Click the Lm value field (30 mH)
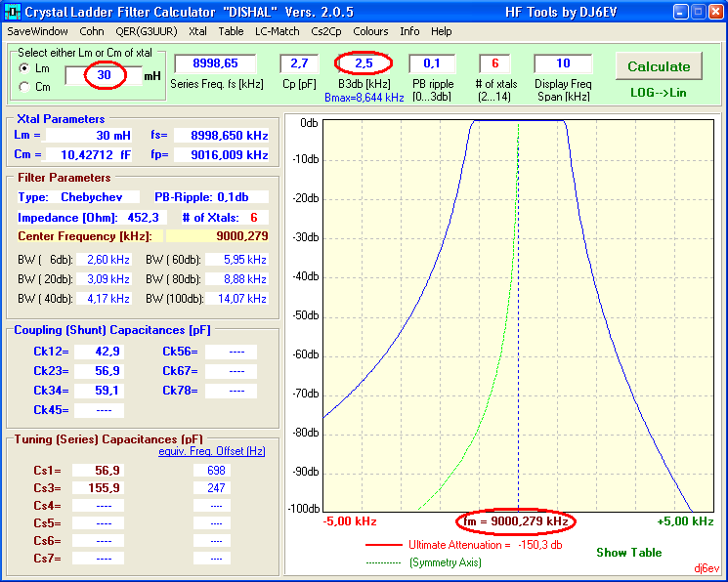The height and width of the screenshot is (582, 728). click(104, 75)
